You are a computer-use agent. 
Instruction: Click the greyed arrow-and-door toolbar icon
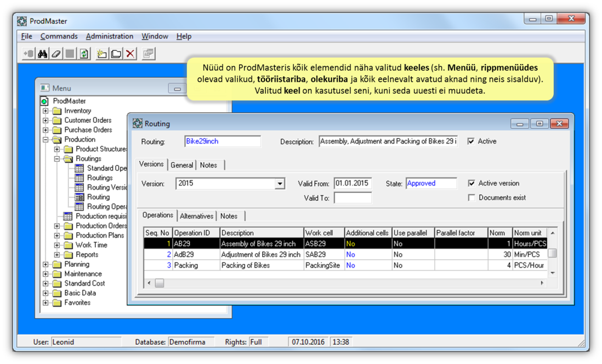[29, 54]
